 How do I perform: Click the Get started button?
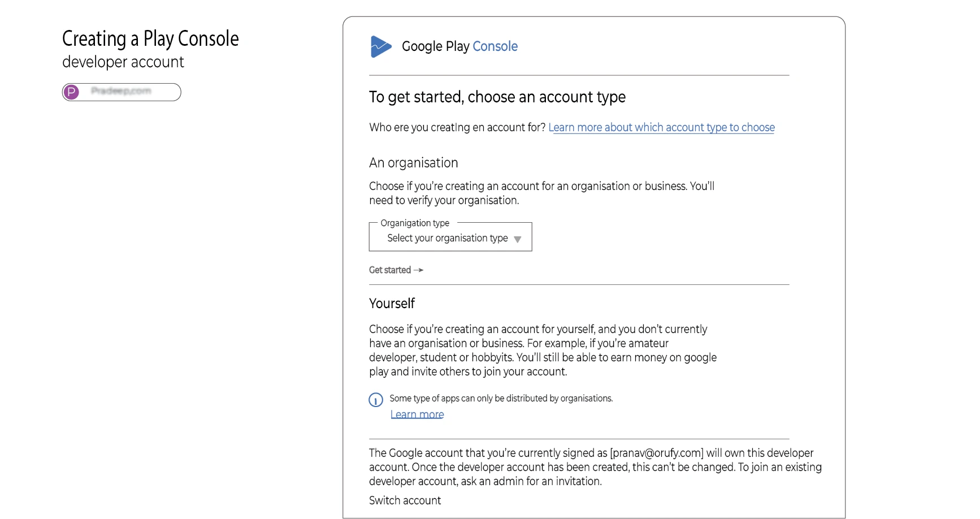pos(396,270)
